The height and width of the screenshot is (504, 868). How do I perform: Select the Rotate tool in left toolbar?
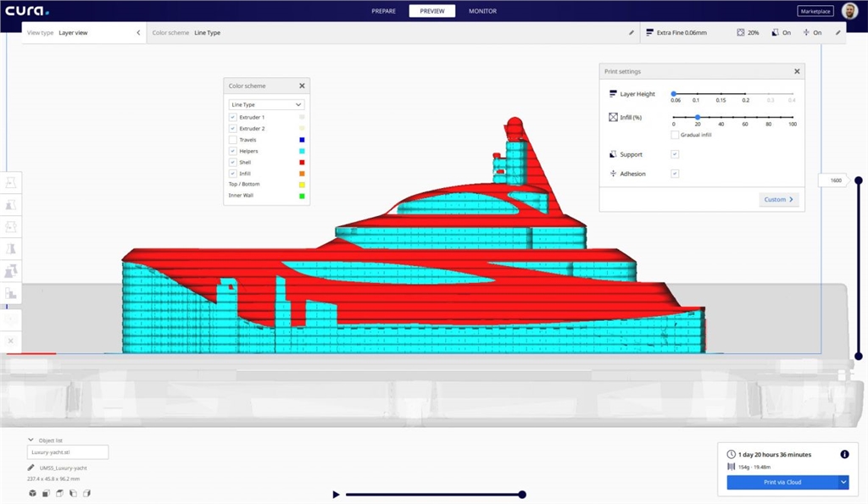tap(12, 227)
